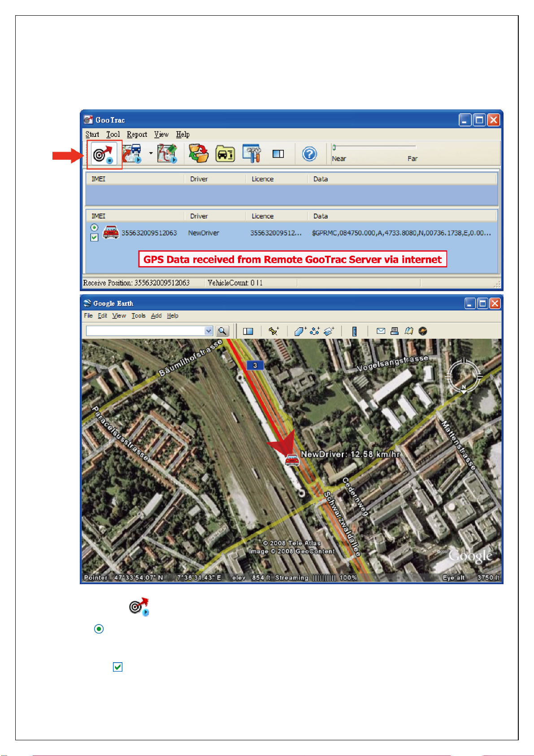Open the Tool menu in GooTrac
The width and height of the screenshot is (534, 756).
[113, 134]
